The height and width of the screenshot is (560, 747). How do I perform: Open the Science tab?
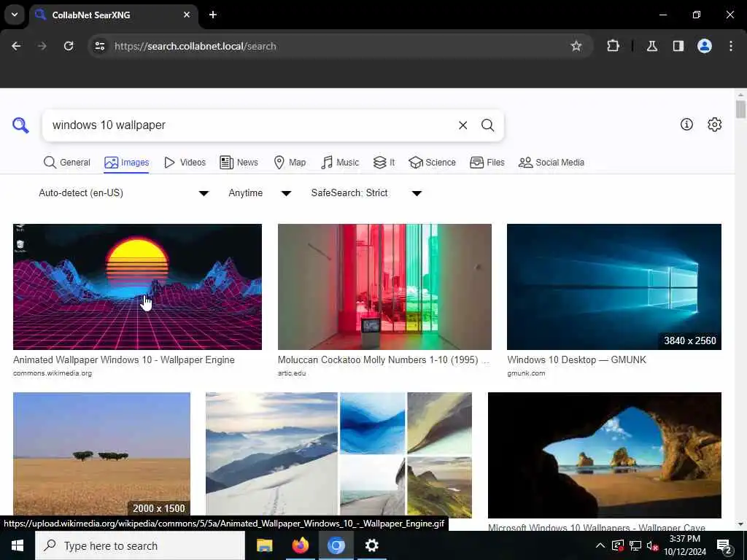[432, 163]
